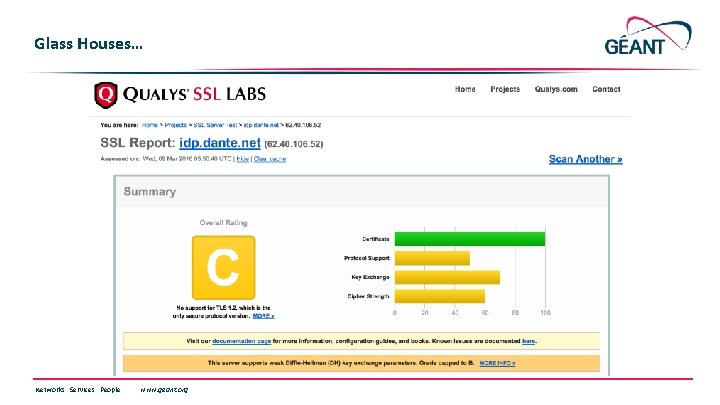Click the Qualys shield logo icon

coord(106,95)
